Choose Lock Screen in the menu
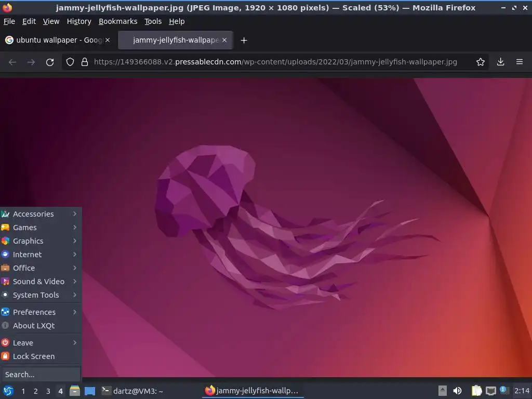Screen dimensions: 532x399 coord(41,356)
